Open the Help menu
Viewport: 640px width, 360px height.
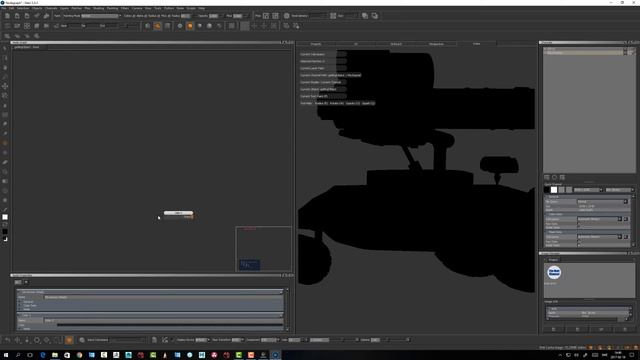click(x=201, y=8)
